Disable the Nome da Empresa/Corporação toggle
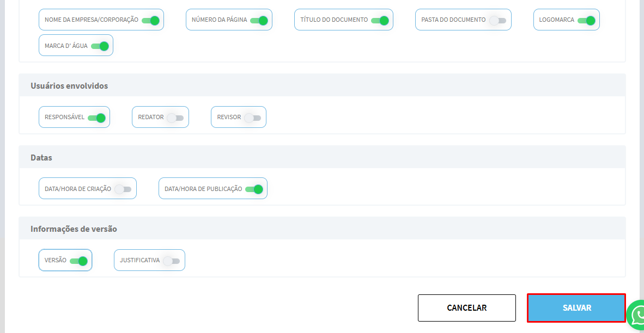The image size is (644, 333). click(150, 20)
